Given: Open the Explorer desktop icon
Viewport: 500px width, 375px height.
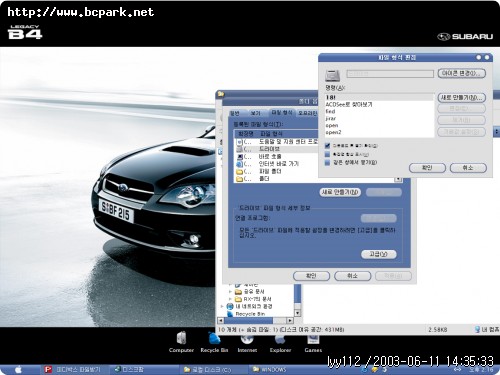Looking at the screenshot, I should tap(280, 343).
